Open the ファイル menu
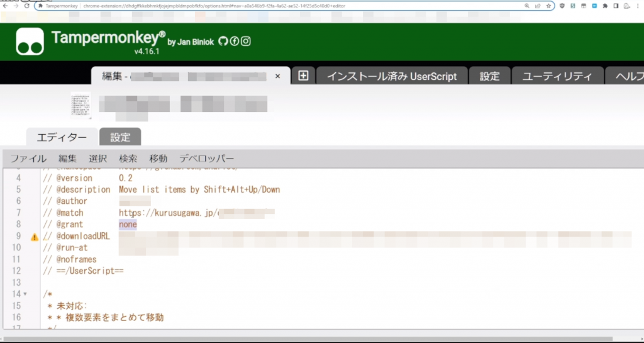 [28, 159]
